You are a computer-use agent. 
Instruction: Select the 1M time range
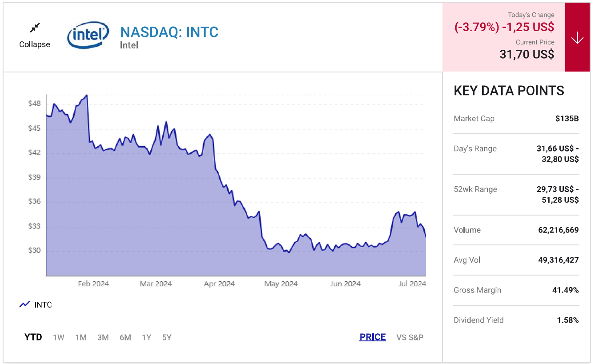81,337
